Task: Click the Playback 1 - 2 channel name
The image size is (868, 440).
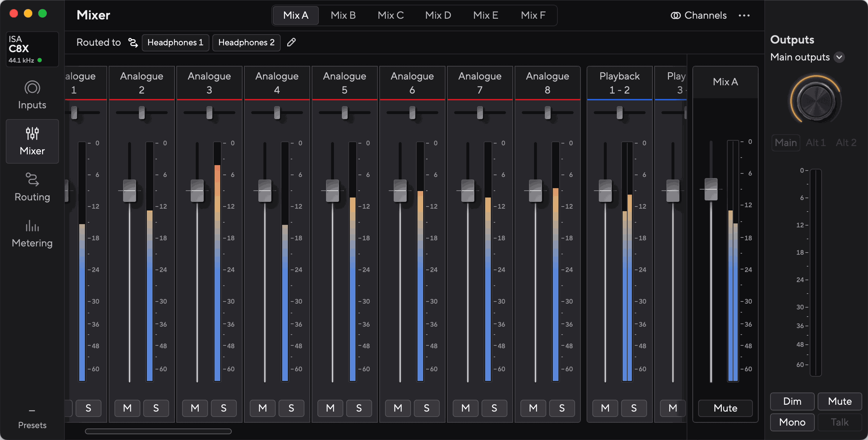Action: click(620, 83)
